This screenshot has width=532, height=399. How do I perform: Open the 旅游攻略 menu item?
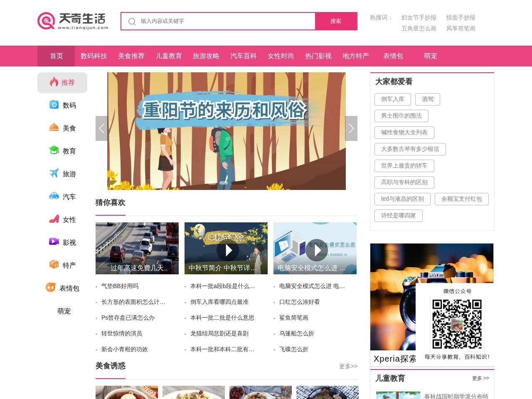pos(206,56)
